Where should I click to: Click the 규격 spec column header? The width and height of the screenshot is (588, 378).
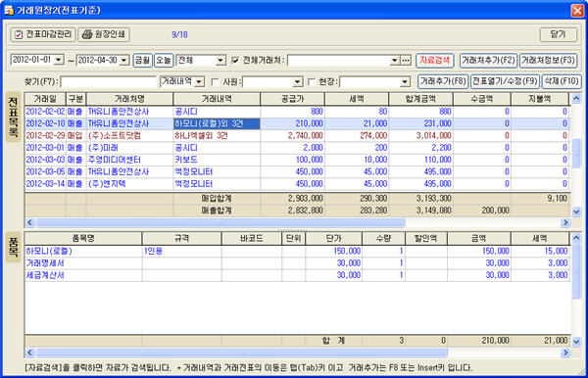pos(182,238)
